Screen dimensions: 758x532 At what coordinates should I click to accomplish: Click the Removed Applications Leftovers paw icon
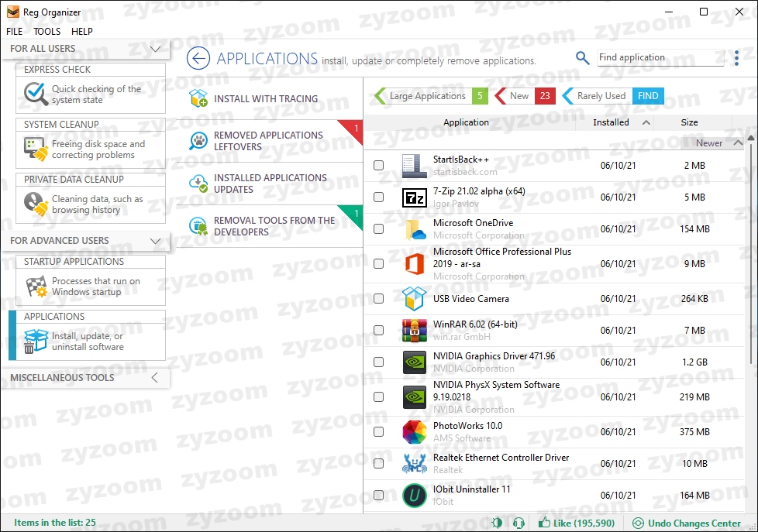tap(198, 141)
